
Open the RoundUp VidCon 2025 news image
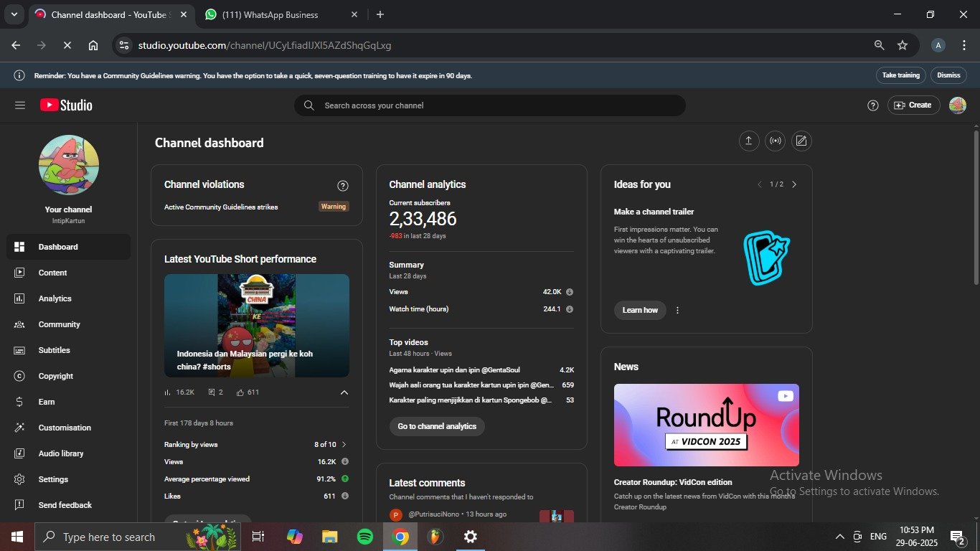coord(707,425)
